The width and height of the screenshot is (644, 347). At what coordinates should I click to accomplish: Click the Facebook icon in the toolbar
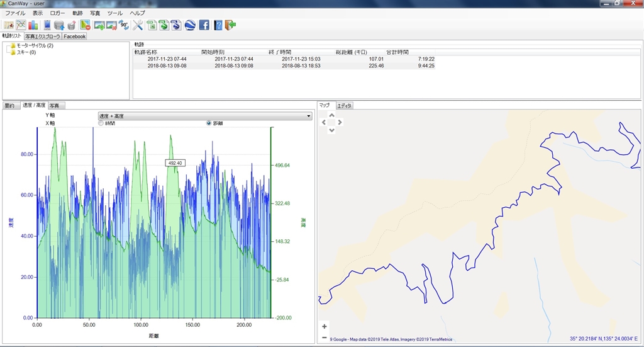[204, 25]
